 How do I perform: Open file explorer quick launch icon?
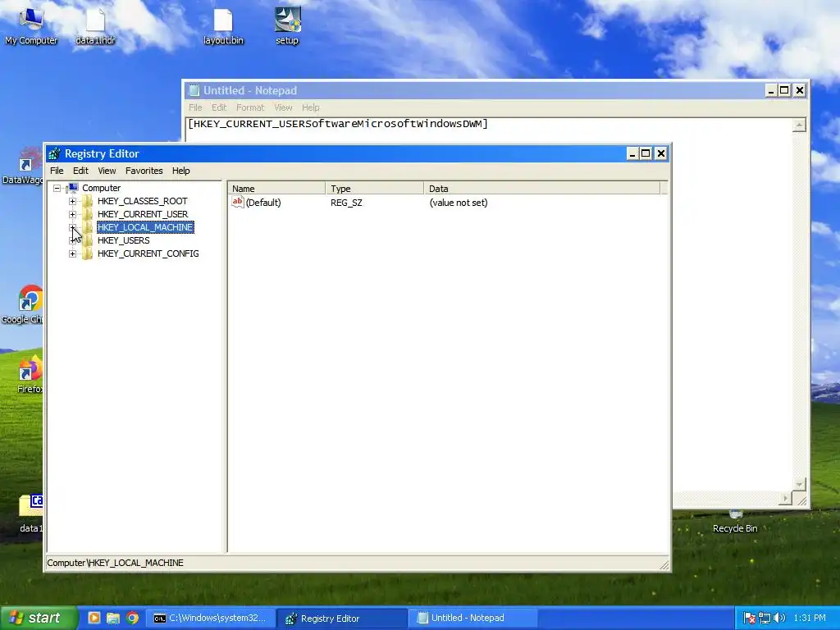[x=113, y=619]
